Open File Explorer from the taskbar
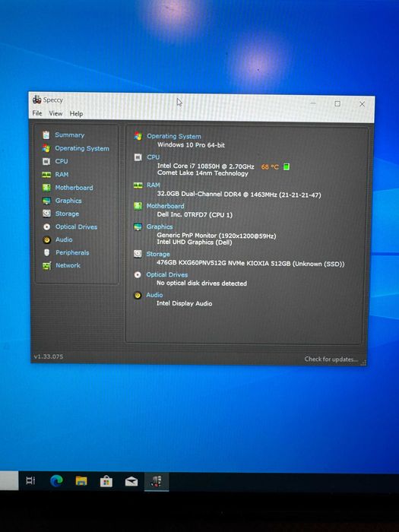The image size is (399, 532). (x=81, y=481)
